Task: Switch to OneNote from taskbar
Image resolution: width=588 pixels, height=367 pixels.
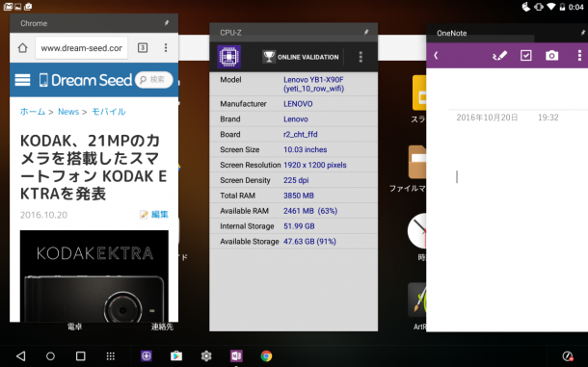Action: click(236, 356)
